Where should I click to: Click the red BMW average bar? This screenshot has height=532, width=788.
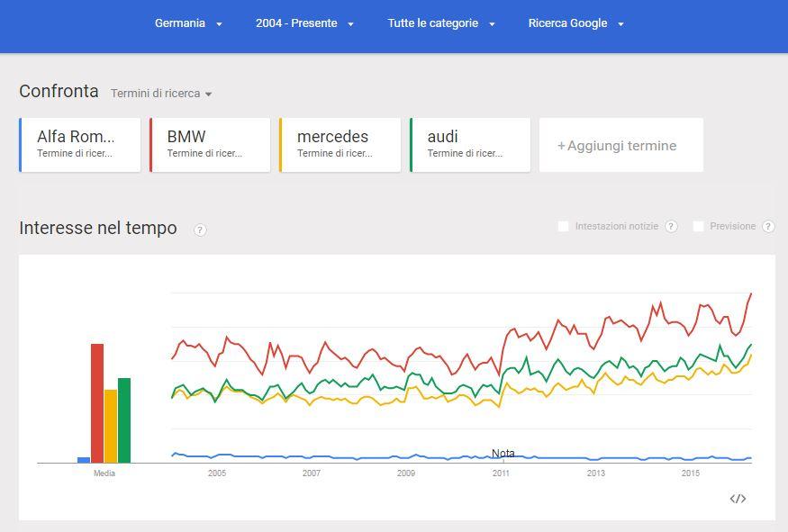coord(97,402)
